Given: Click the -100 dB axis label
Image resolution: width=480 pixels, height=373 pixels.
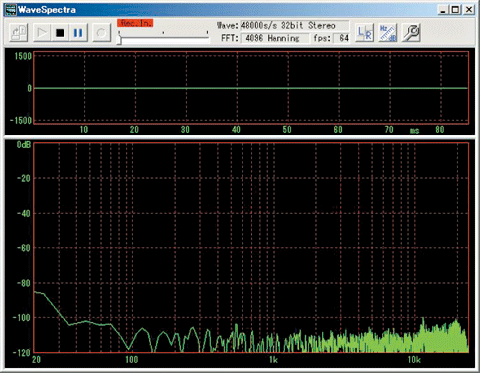Looking at the screenshot, I should [21, 318].
